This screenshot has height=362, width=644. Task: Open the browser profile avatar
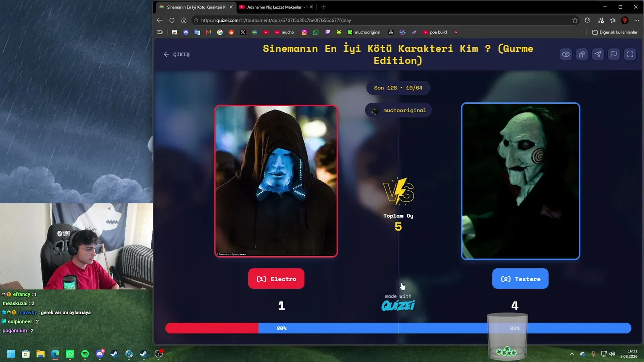tap(625, 20)
